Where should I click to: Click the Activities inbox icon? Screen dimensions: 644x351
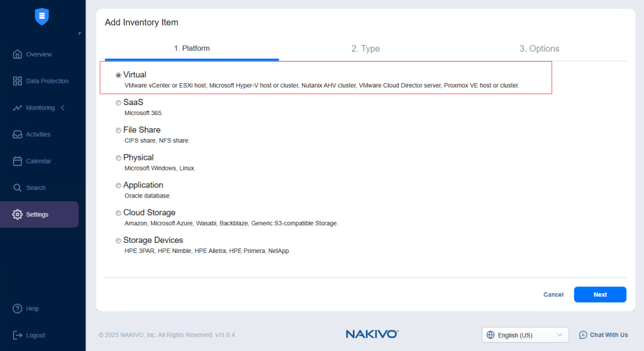click(x=17, y=135)
